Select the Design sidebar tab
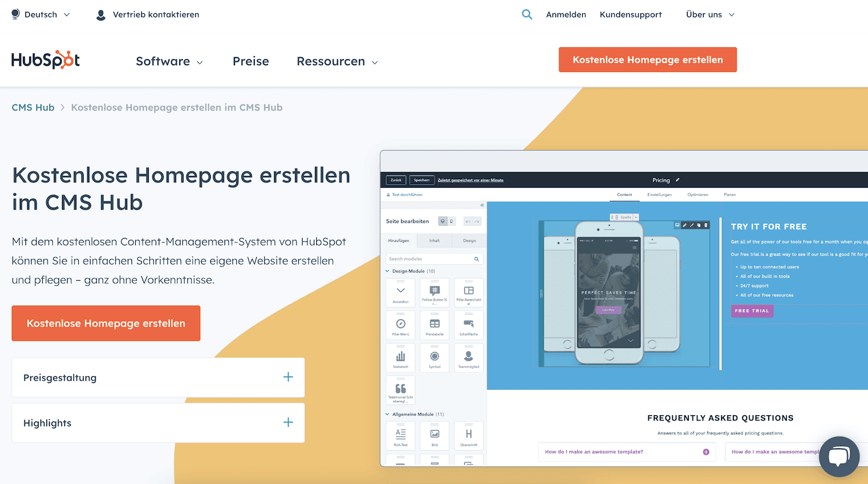This screenshot has width=868, height=484. point(469,240)
